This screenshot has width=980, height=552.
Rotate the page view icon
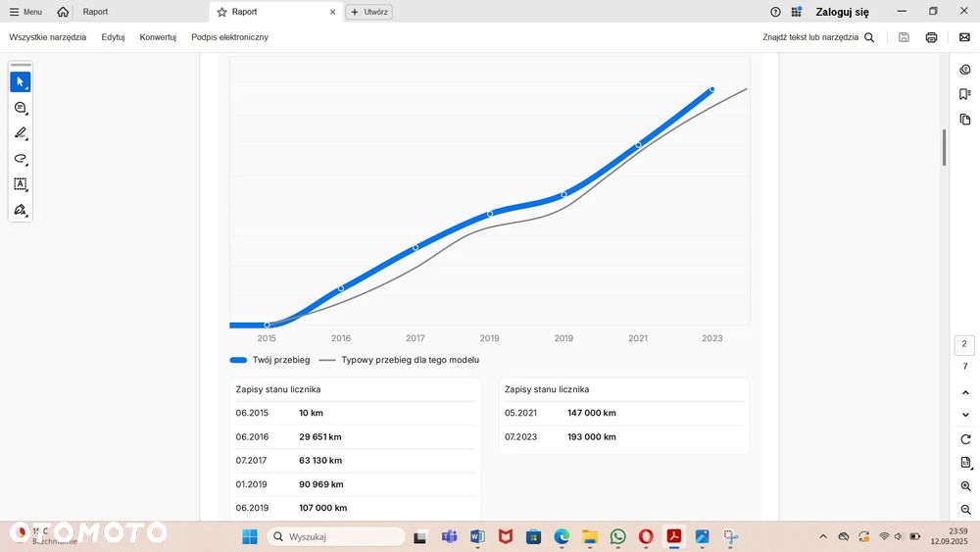pyautogui.click(x=965, y=439)
